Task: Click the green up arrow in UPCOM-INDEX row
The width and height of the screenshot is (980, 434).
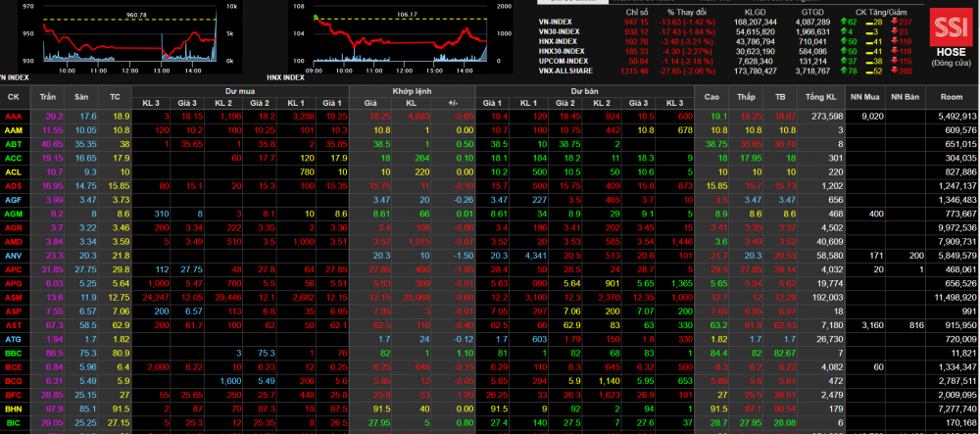Action: click(845, 60)
